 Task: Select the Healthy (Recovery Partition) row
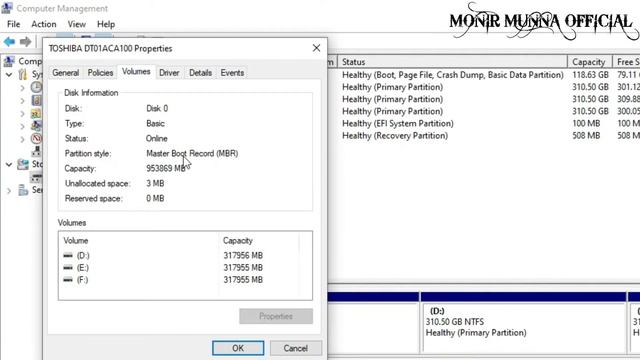pos(484,136)
